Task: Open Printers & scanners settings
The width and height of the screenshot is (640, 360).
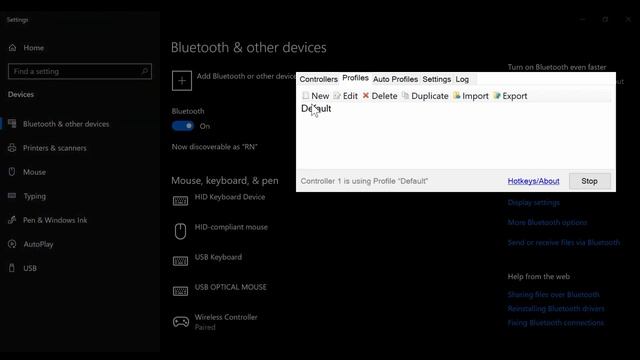Action: [47, 148]
